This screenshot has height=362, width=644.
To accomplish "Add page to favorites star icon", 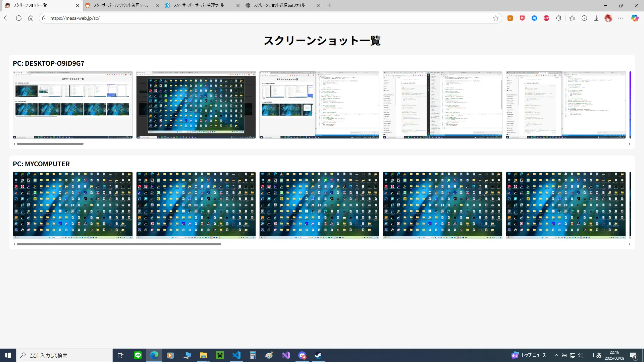I will tap(495, 18).
